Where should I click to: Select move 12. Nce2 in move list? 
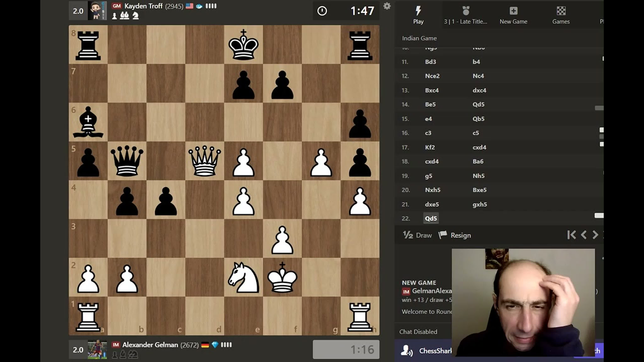(x=432, y=76)
